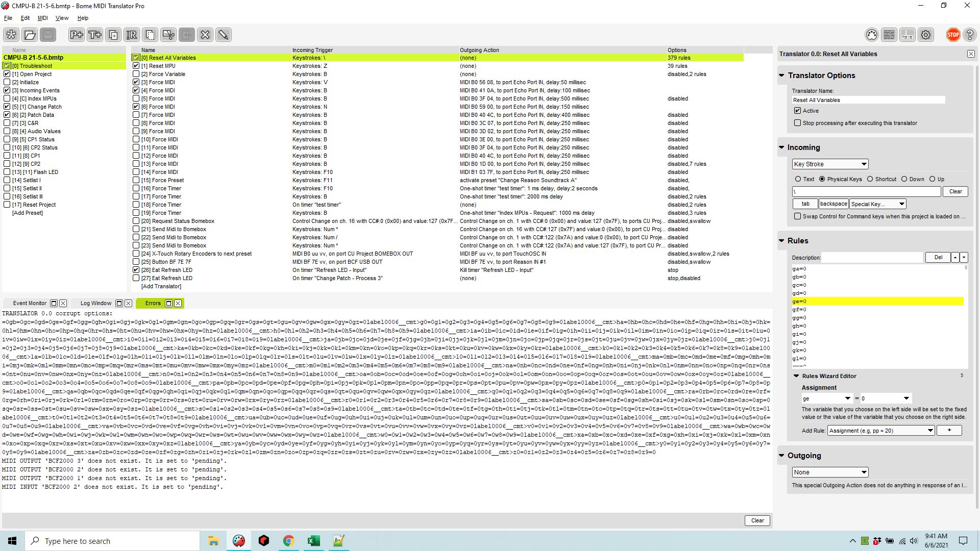Click Add Rule button with plus sign

tap(950, 431)
